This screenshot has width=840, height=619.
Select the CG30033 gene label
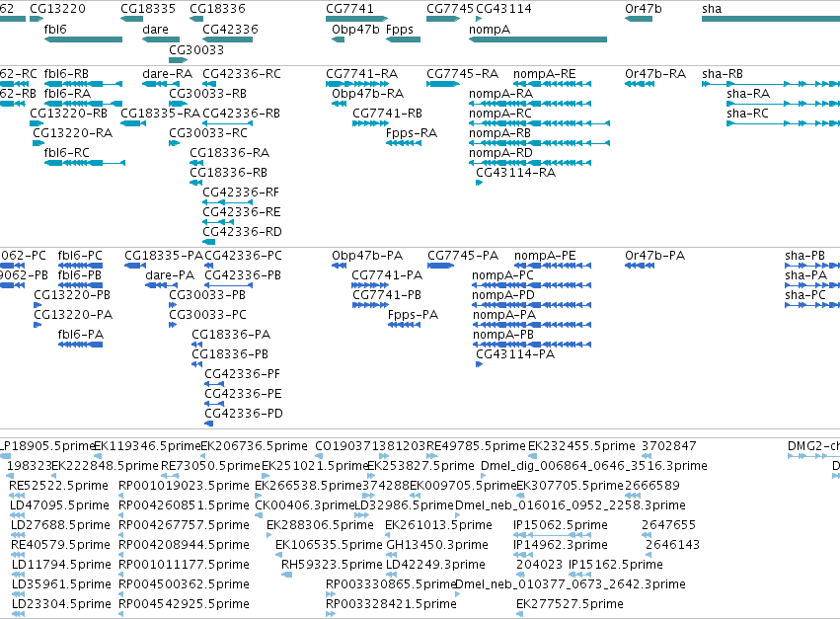(x=196, y=49)
